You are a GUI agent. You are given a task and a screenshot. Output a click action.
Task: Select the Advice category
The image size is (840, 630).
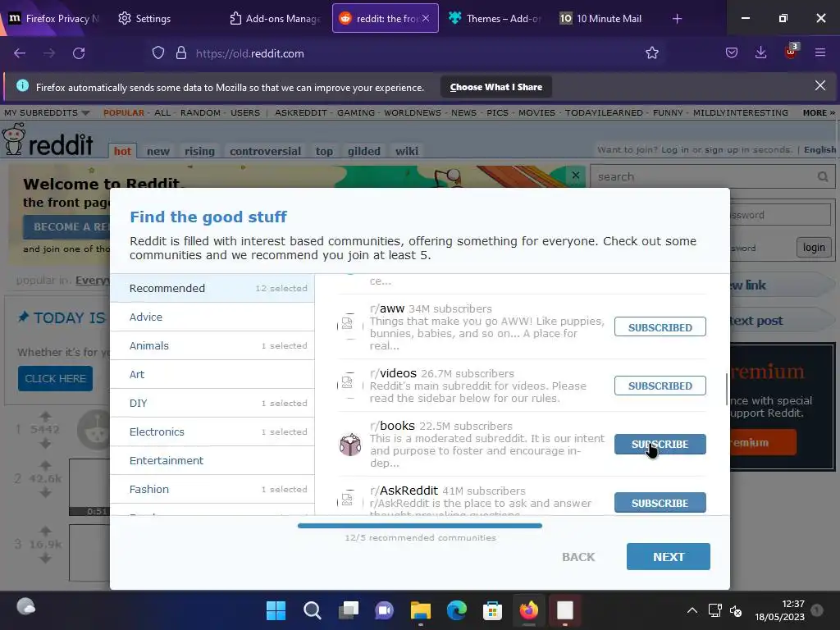212,317
